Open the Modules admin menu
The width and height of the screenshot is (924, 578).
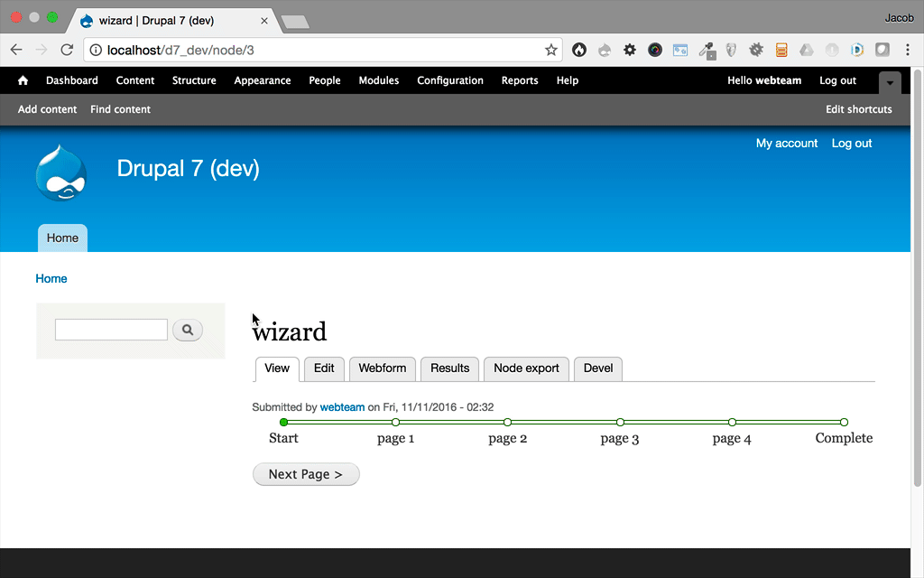coord(379,80)
